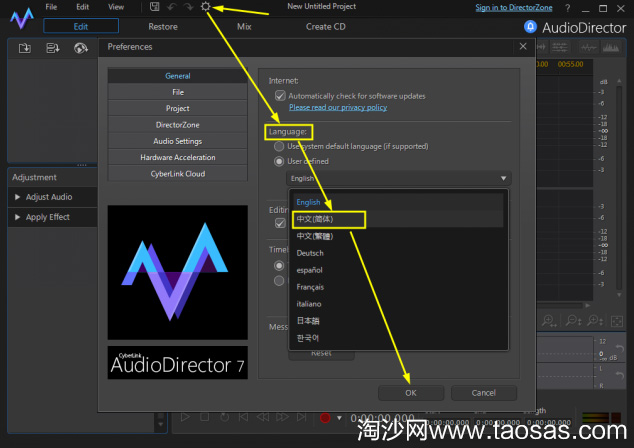Click OK to apply preferences
Screen dimensions: 634x448
(x=411, y=393)
